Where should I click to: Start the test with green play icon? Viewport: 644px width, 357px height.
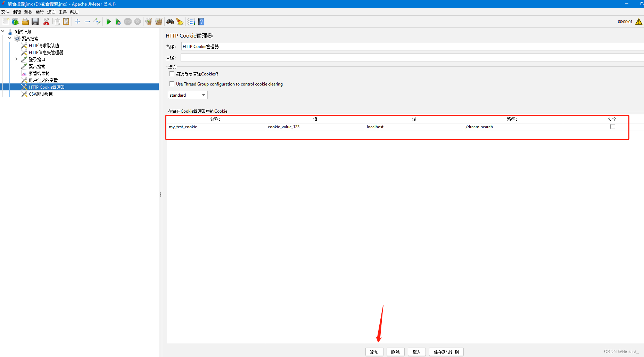[x=108, y=22]
